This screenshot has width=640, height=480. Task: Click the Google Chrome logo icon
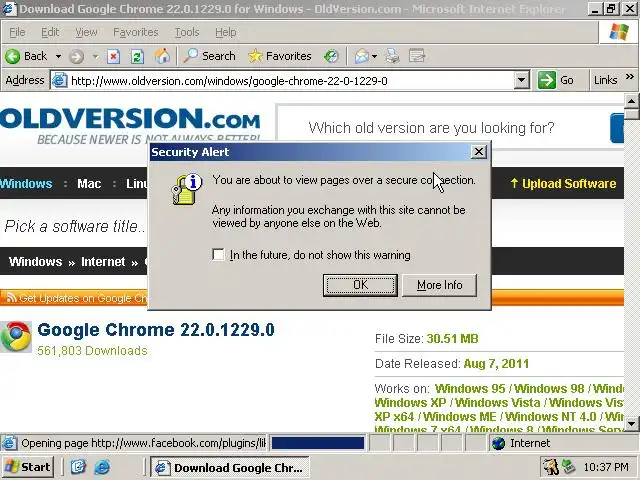[x=16, y=337]
